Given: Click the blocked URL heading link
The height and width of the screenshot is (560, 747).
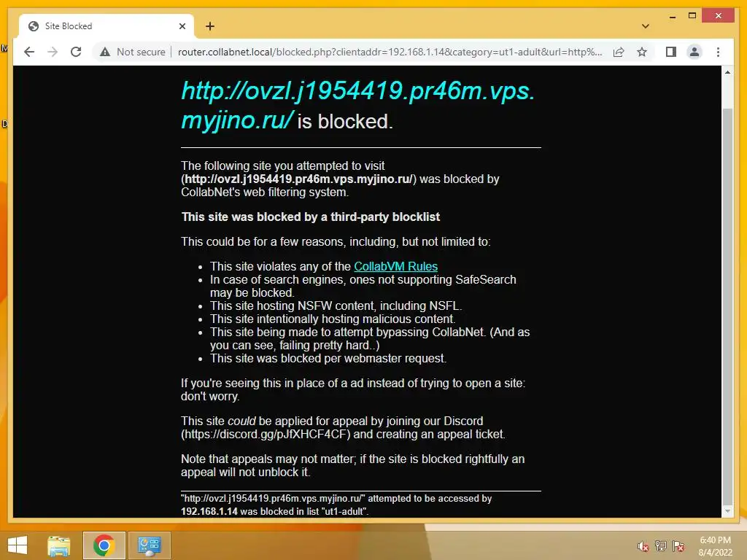Looking at the screenshot, I should 357,105.
